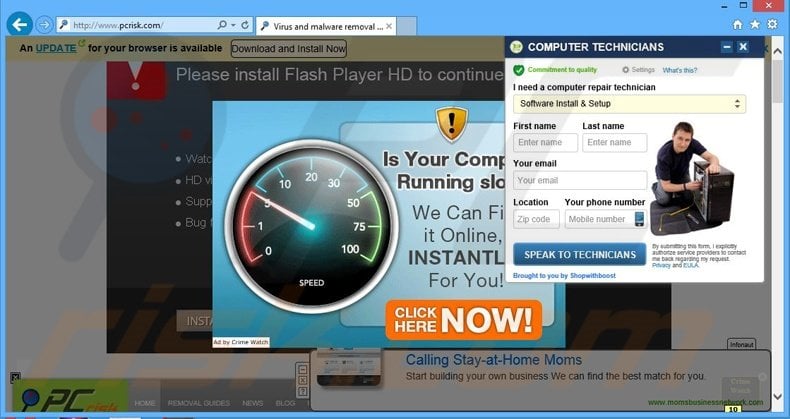This screenshot has width=790, height=419.
Task: Minimize the Computer Technicians popup
Action: click(x=727, y=47)
